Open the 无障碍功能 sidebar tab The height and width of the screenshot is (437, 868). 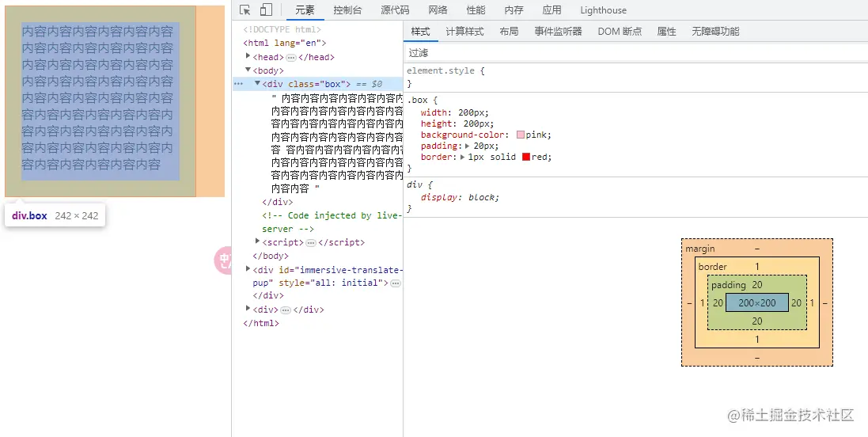pyautogui.click(x=716, y=32)
